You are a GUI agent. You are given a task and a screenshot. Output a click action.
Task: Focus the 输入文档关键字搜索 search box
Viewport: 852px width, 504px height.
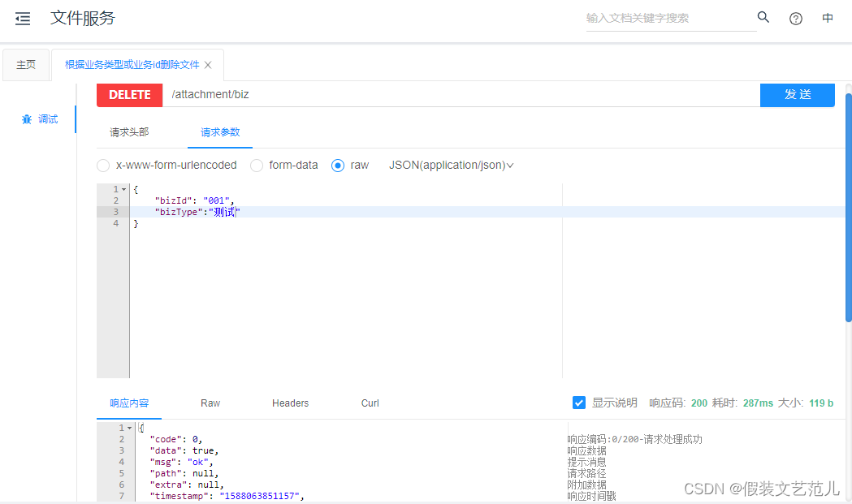point(671,19)
